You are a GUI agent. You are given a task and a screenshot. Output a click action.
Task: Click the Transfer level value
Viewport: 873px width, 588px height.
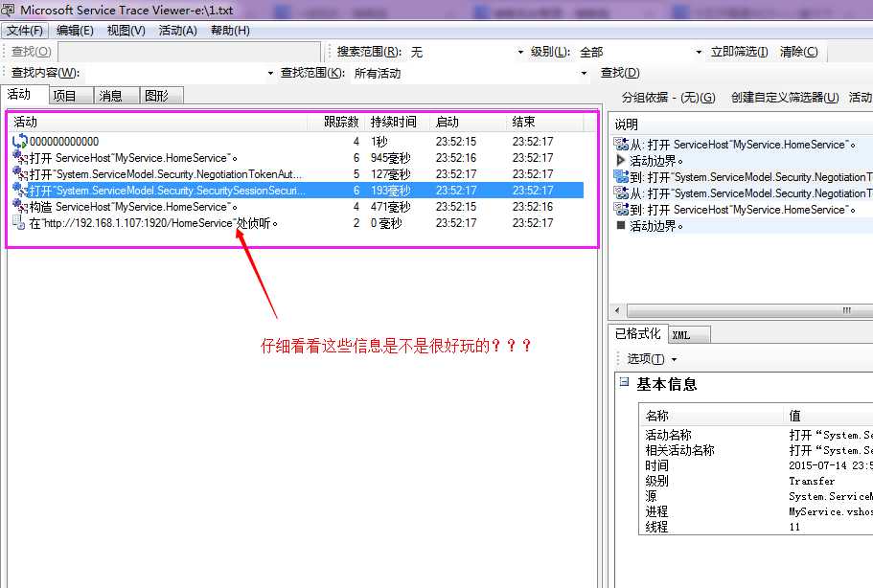(812, 481)
